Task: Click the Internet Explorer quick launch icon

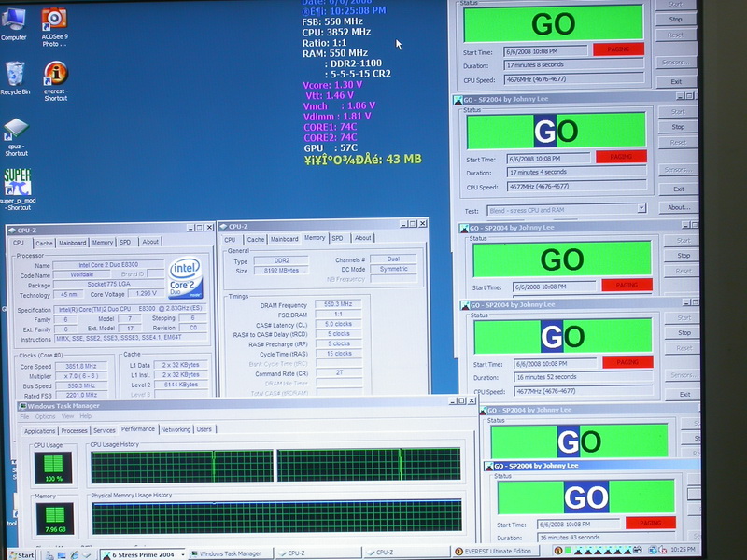Action: click(75, 554)
